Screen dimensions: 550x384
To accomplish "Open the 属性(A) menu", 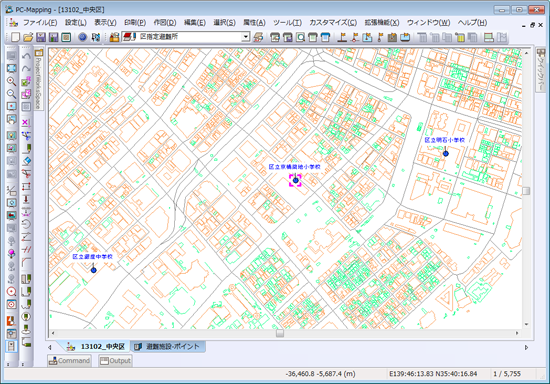I will (254, 23).
